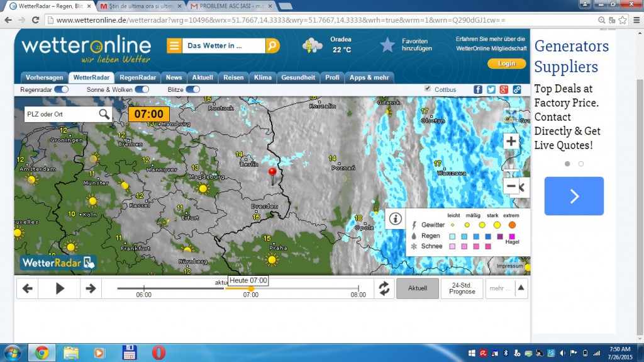Click the Impressum link on map
Viewport: 644px width, 362px height.
click(509, 266)
